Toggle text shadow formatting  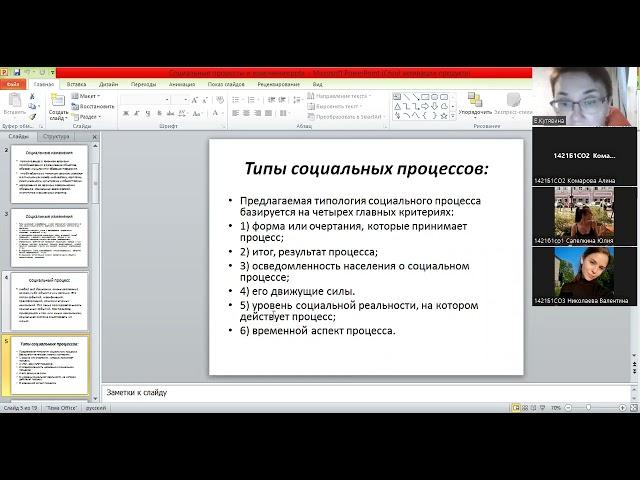(159, 113)
